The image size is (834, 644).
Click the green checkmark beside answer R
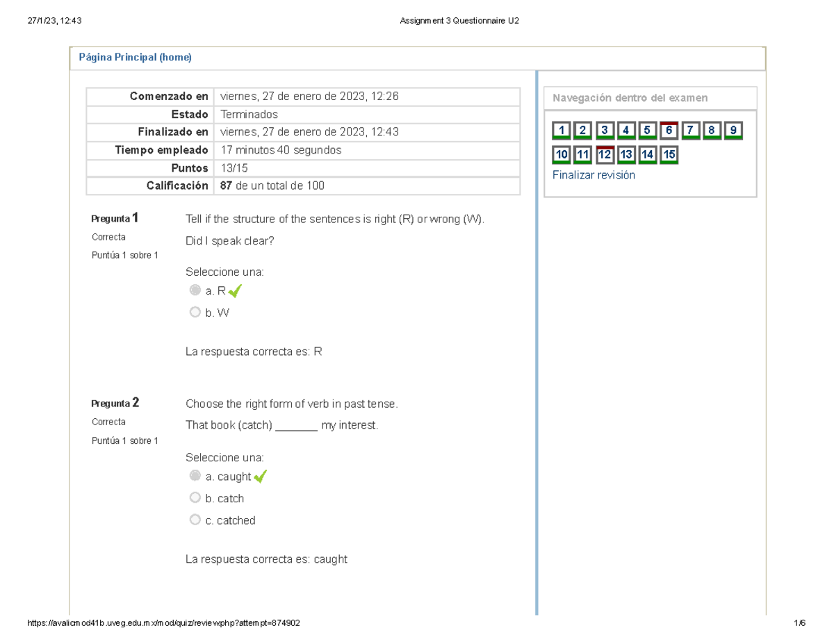(x=234, y=291)
